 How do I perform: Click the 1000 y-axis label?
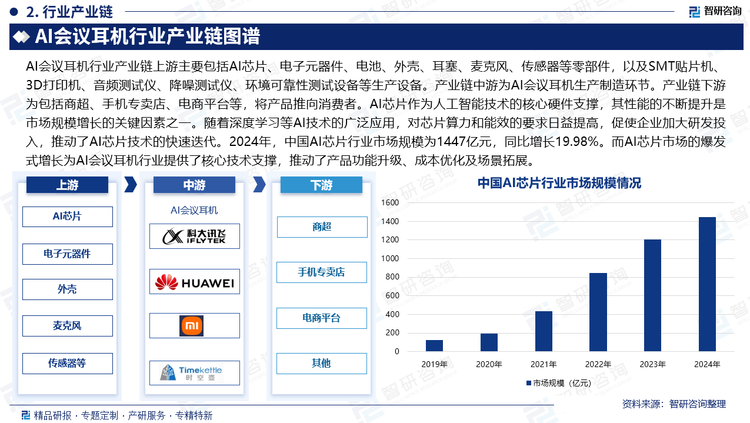pos(390,258)
